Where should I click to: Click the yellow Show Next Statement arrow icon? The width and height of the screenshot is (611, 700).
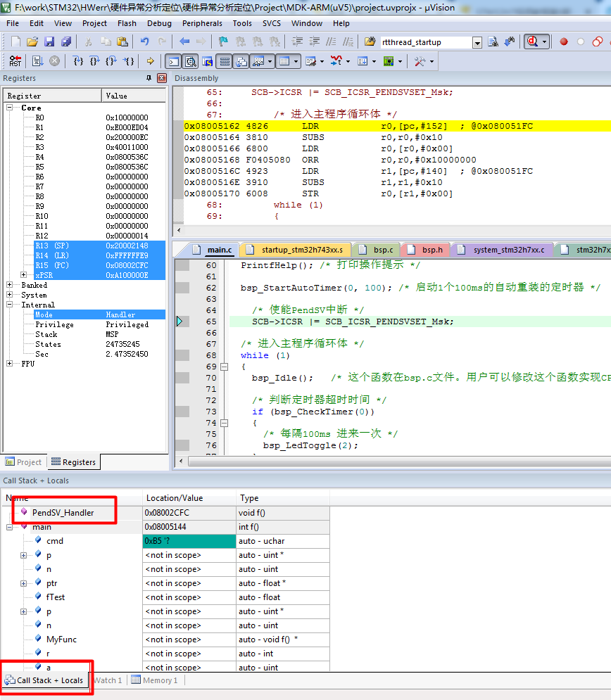[x=150, y=61]
